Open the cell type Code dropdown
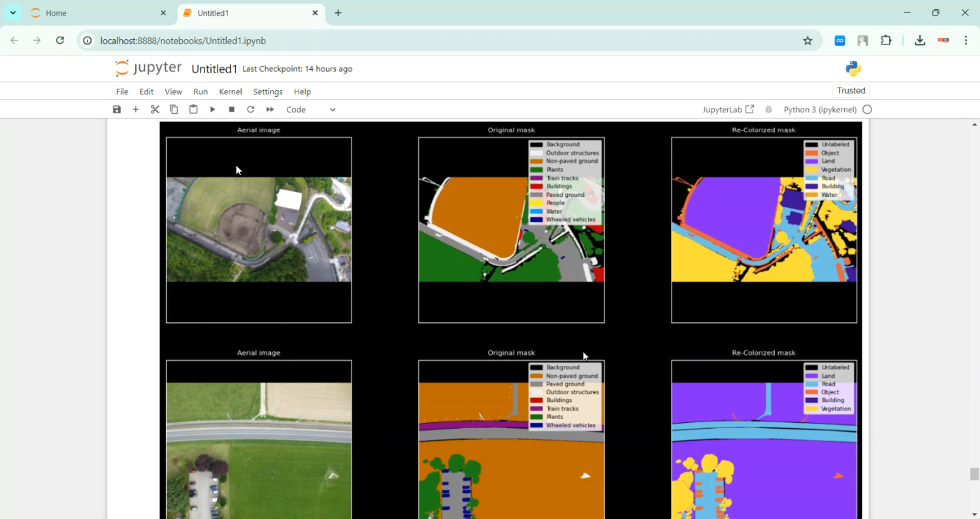The height and width of the screenshot is (519, 980). click(x=311, y=110)
